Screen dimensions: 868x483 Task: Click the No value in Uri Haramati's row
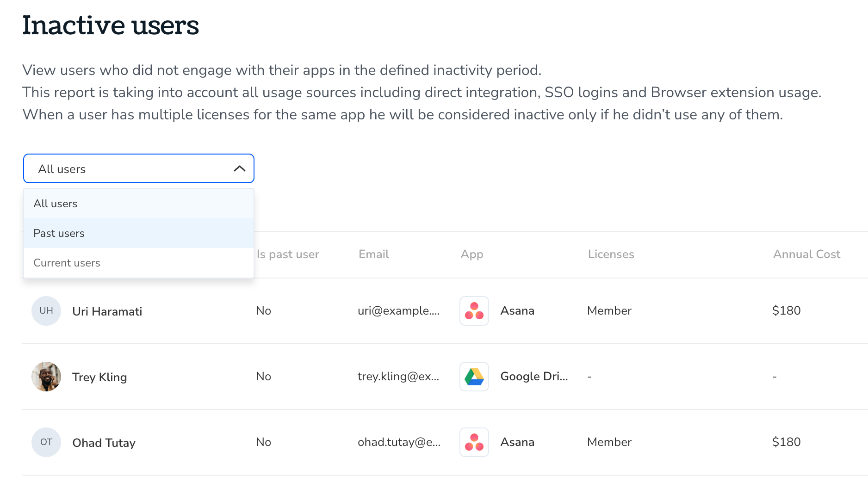point(263,311)
